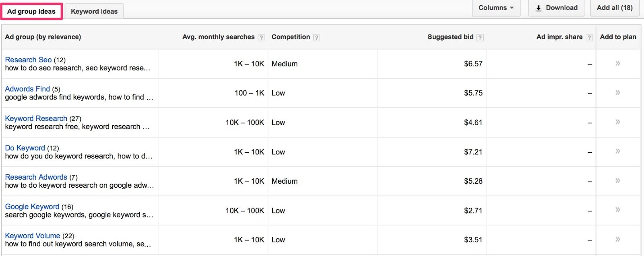
Task: Click Add all (18) button
Action: [x=615, y=8]
